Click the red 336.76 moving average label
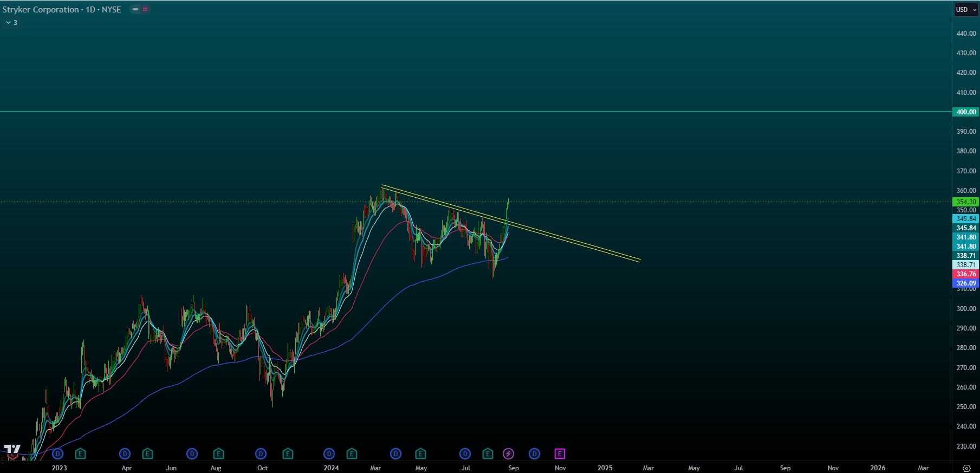This screenshot has height=473, width=980. (966, 274)
